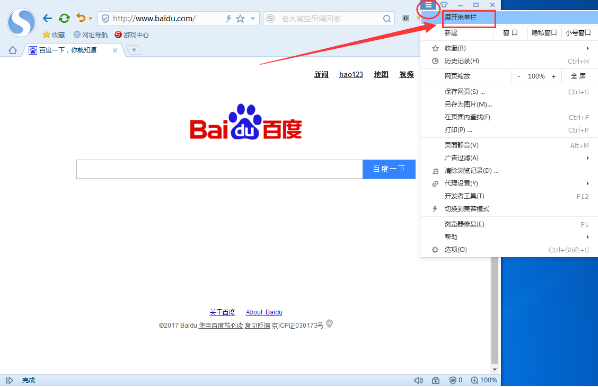Screen dimensions: 598x387
Task: Open the 新闻 link on Baidu
Action: [321, 74]
